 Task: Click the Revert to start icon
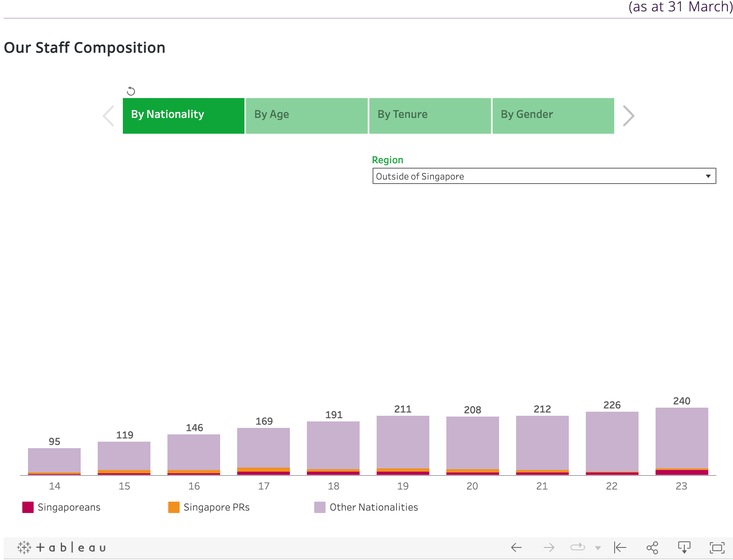620,548
